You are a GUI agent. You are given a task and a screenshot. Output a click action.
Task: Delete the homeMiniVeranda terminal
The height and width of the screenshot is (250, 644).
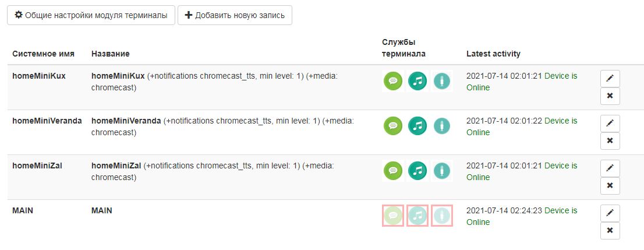coord(610,141)
